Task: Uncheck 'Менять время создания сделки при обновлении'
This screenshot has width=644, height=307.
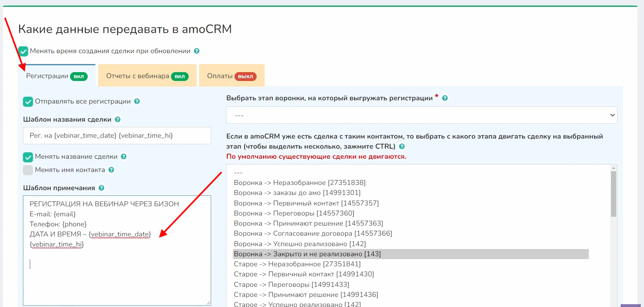Action: [23, 51]
